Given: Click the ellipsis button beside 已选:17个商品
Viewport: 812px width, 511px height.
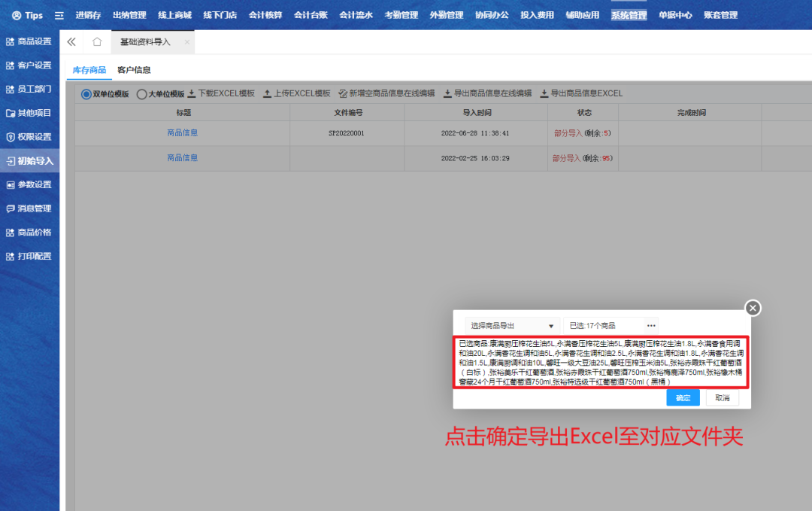Looking at the screenshot, I should pos(651,326).
